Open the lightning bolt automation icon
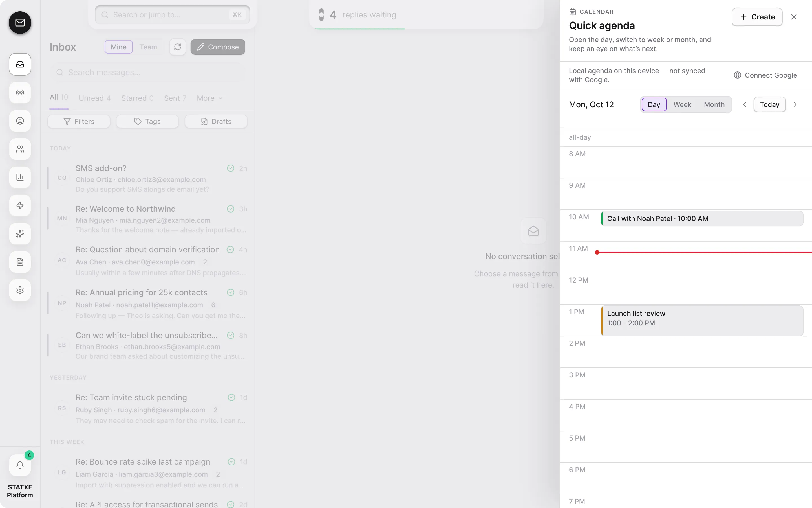This screenshot has height=508, width=812. (x=20, y=205)
